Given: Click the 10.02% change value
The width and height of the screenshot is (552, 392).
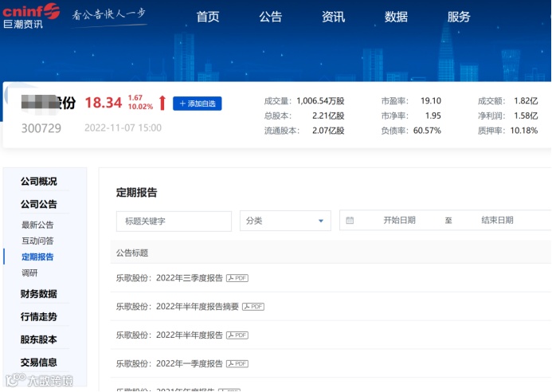Looking at the screenshot, I should [x=140, y=107].
